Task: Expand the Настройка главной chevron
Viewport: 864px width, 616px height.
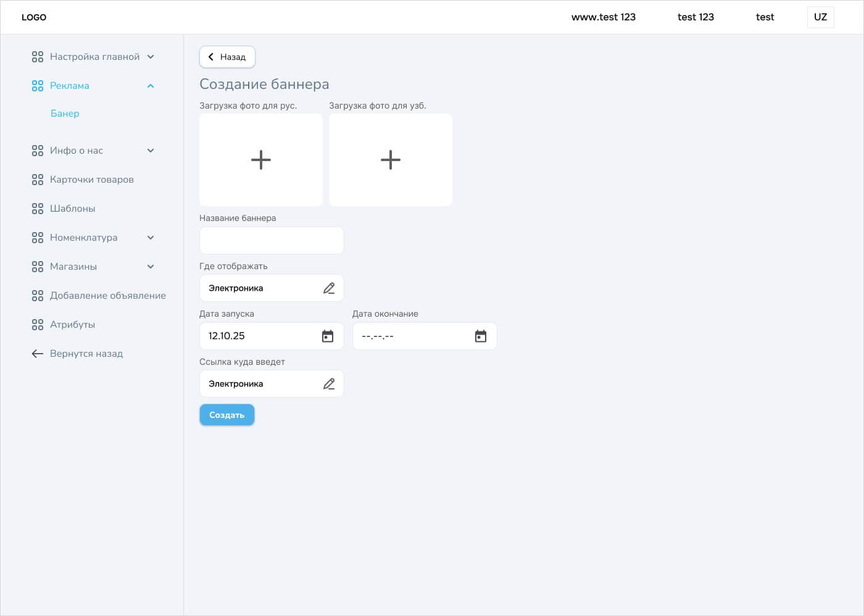Action: 151,57
